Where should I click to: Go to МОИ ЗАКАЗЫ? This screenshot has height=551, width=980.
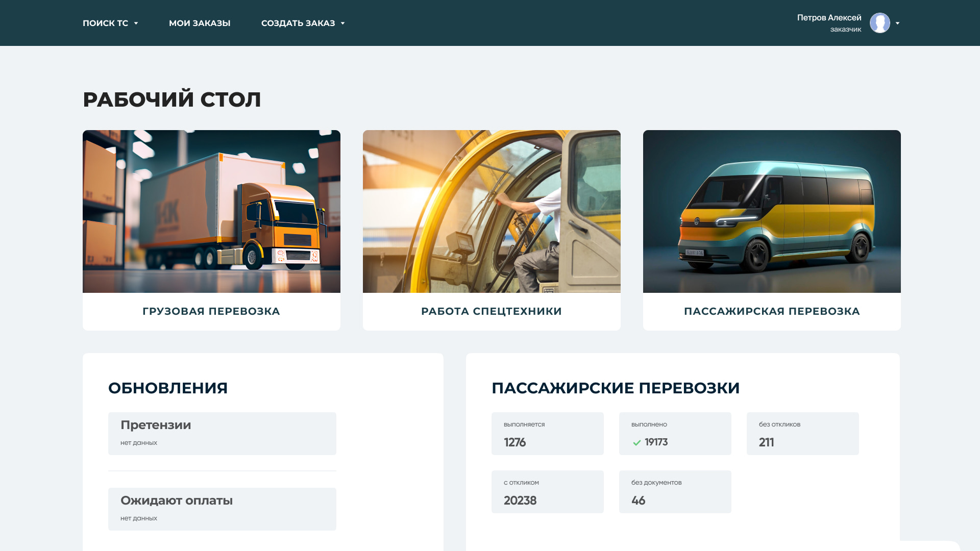(x=200, y=23)
